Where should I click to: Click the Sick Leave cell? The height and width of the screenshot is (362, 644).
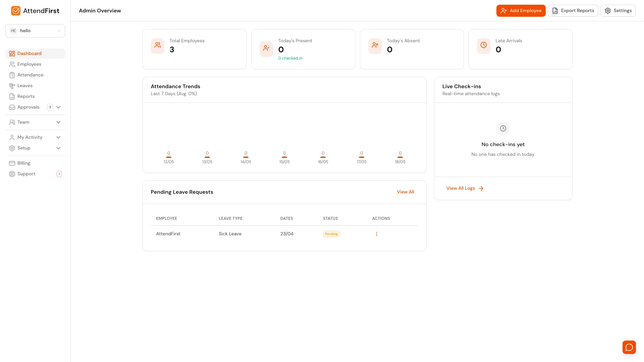[230, 234]
